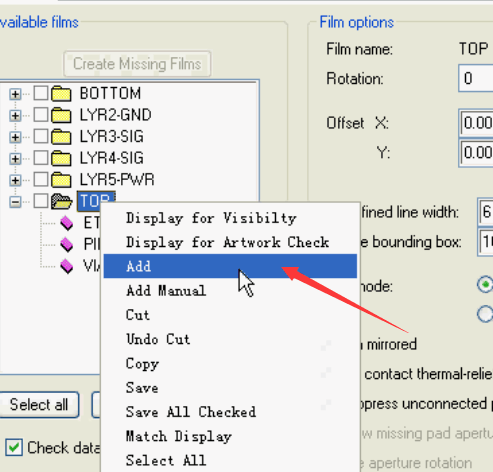Click the shape bounding box field
Screen dimensions: 493x472
click(x=485, y=242)
